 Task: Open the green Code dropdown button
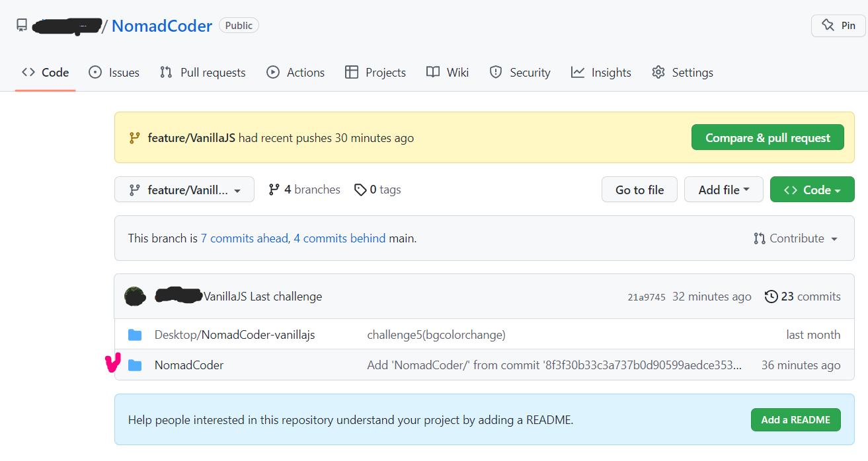pyautogui.click(x=812, y=190)
